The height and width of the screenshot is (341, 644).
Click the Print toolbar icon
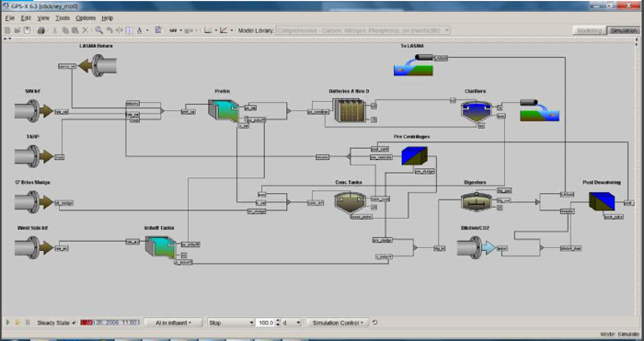click(x=41, y=30)
